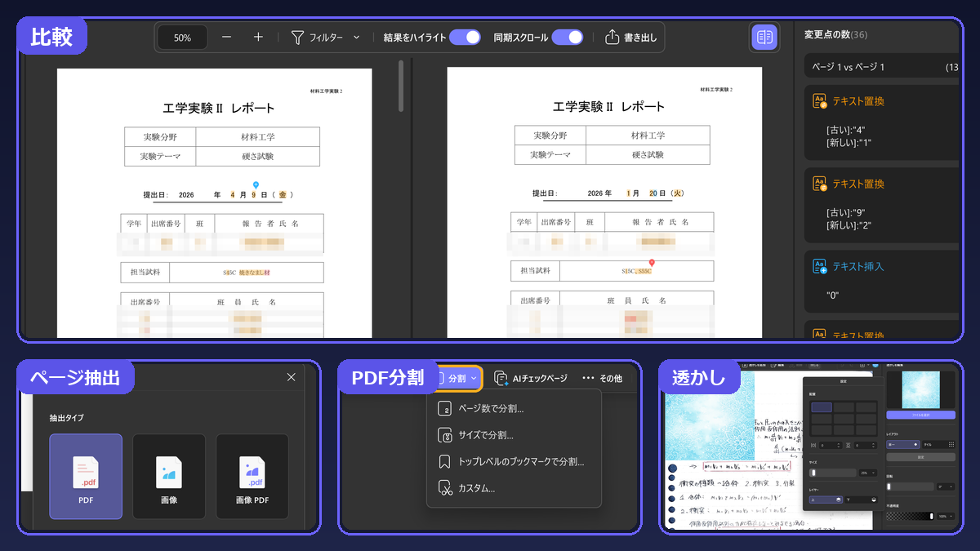980x551 pixels.
Task: Select top-left watermark position cell
Action: (822, 407)
